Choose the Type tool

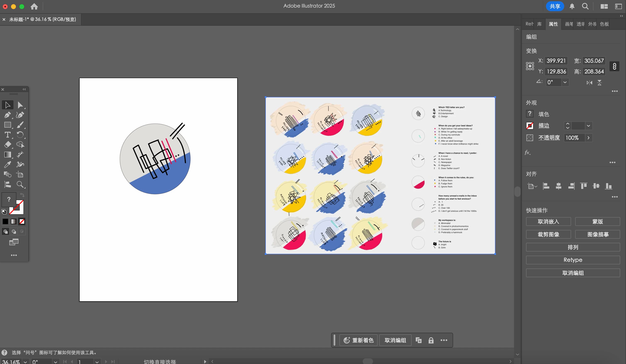pyautogui.click(x=7, y=135)
